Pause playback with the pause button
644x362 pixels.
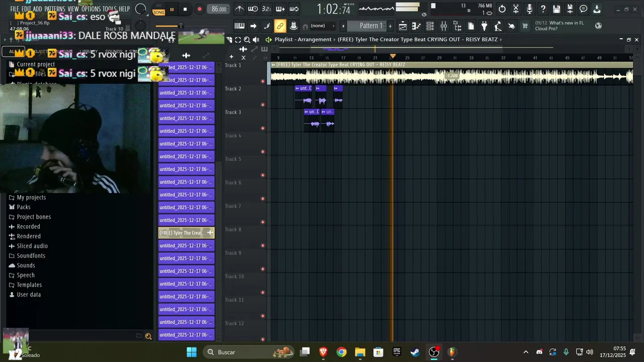[x=172, y=9]
